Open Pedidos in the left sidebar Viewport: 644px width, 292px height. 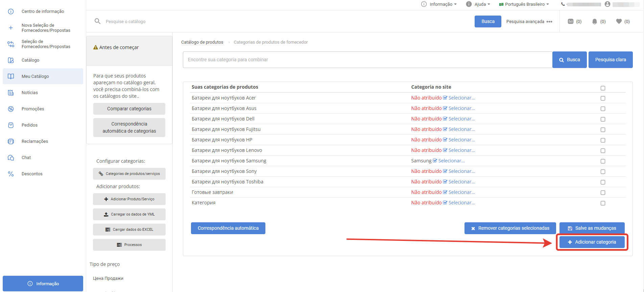[x=29, y=125]
